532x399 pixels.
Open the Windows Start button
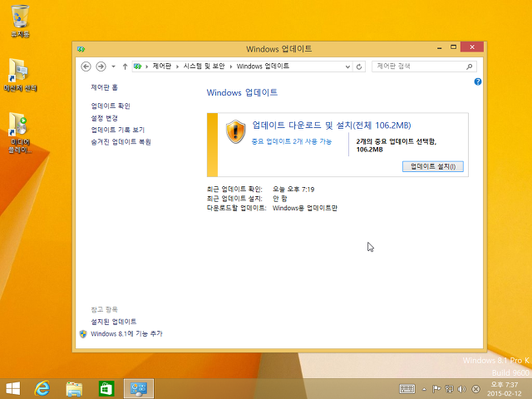coord(13,388)
